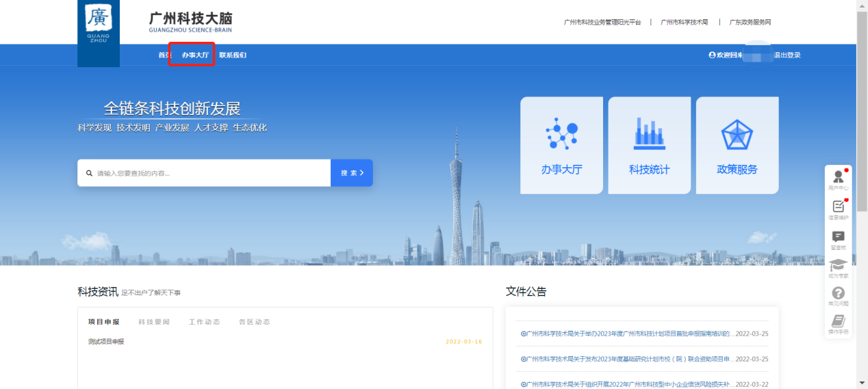Open the 政策服务 pentagon card

737,145
